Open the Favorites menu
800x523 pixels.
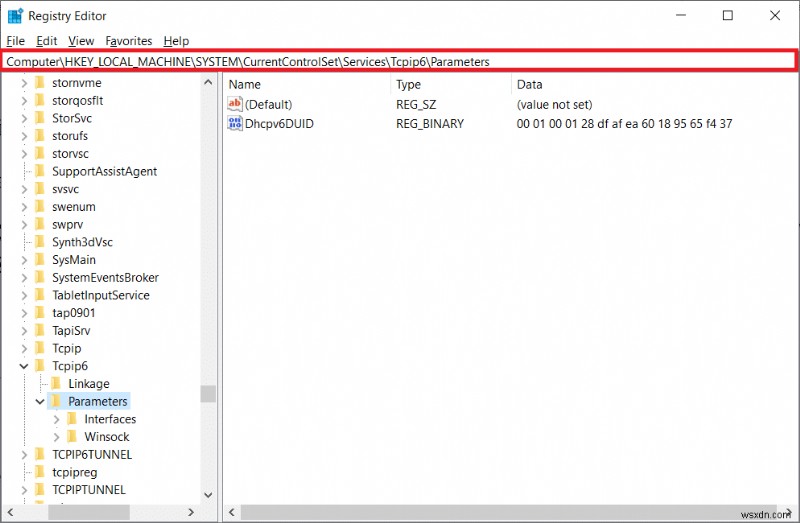(129, 41)
